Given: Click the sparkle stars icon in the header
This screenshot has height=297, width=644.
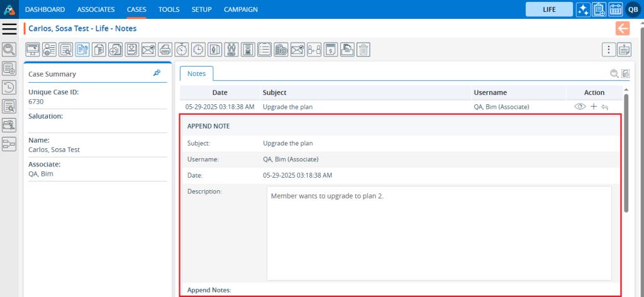Looking at the screenshot, I should pyautogui.click(x=583, y=9).
